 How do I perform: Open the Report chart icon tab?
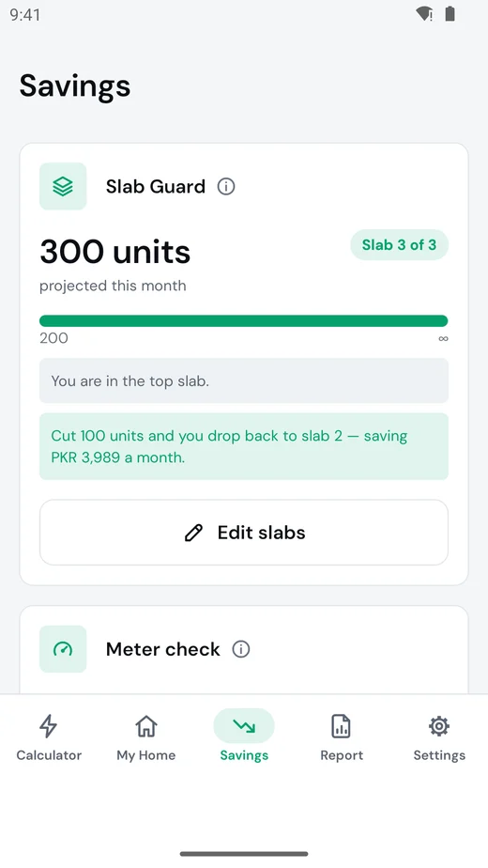pos(342,726)
